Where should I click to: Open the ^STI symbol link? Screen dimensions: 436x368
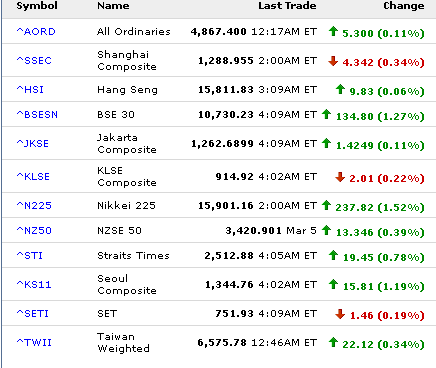click(30, 256)
